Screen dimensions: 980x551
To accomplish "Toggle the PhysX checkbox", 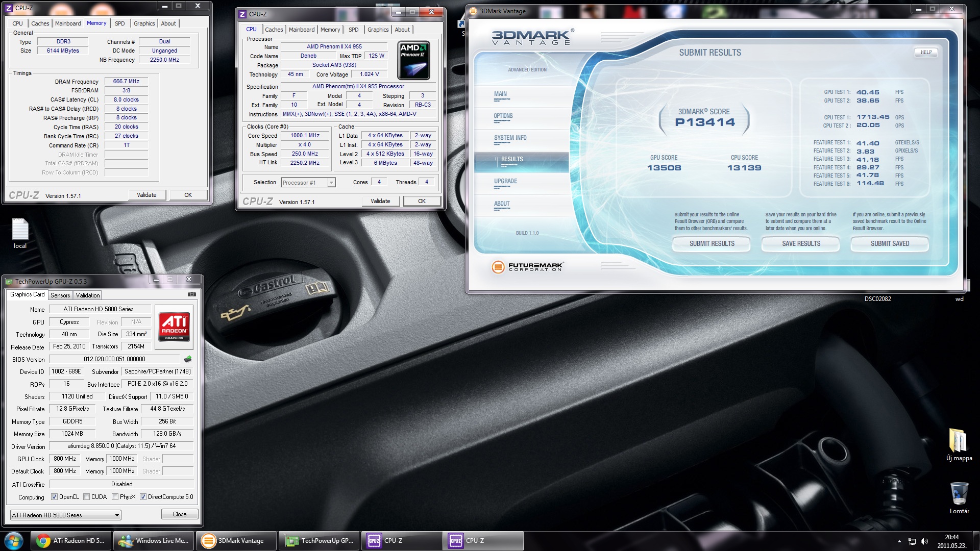I will [115, 497].
